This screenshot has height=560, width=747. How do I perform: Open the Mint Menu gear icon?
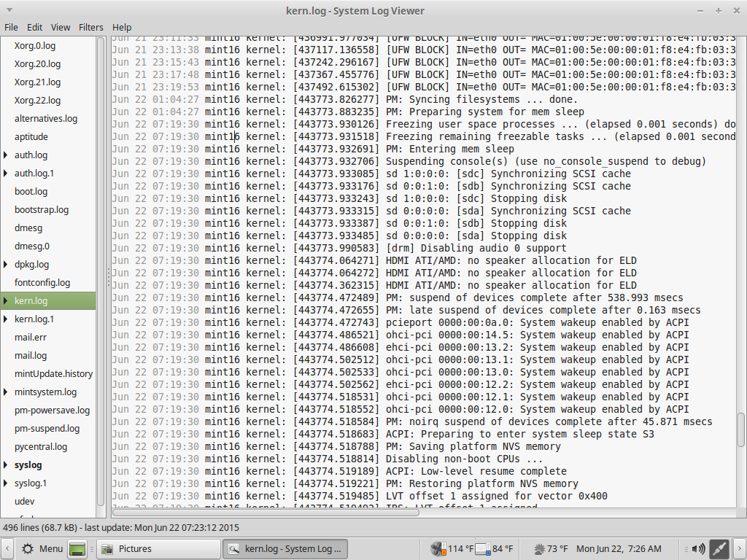(x=28, y=548)
